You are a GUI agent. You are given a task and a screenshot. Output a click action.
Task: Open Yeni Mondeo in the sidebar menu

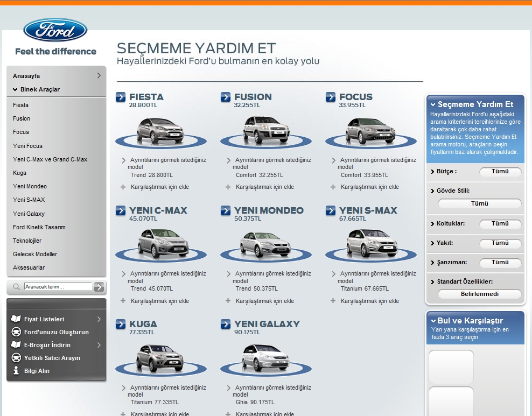coord(30,186)
